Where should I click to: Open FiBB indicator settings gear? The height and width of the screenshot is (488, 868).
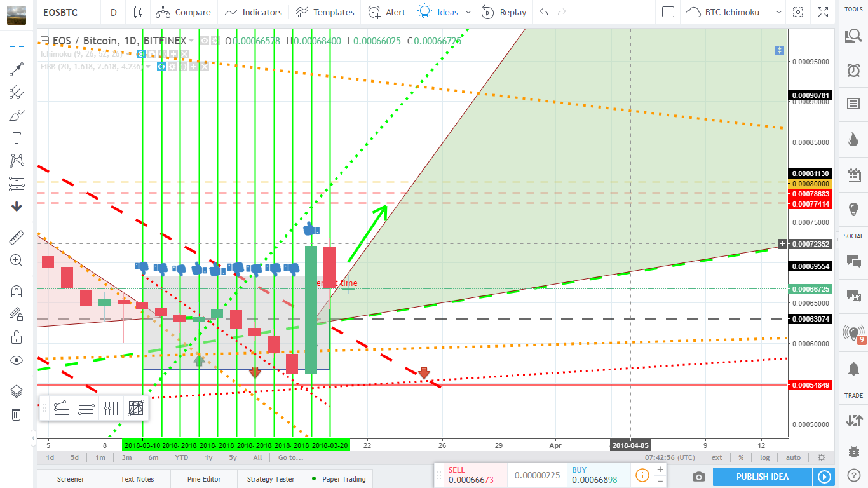click(x=172, y=66)
